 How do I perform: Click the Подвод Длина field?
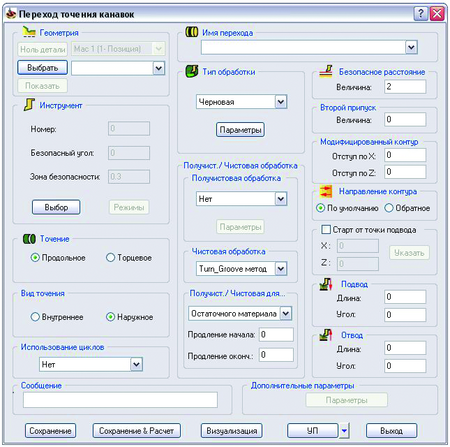pyautogui.click(x=405, y=297)
